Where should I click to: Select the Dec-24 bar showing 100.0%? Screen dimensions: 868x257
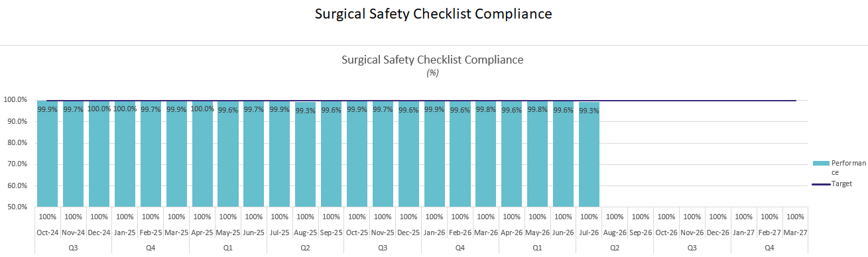coord(99,154)
